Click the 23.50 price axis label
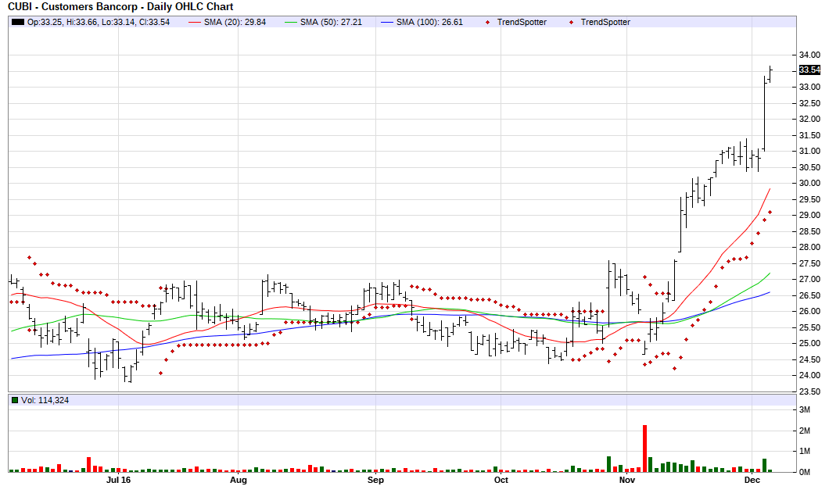This screenshot has height=504, width=829. click(x=809, y=392)
